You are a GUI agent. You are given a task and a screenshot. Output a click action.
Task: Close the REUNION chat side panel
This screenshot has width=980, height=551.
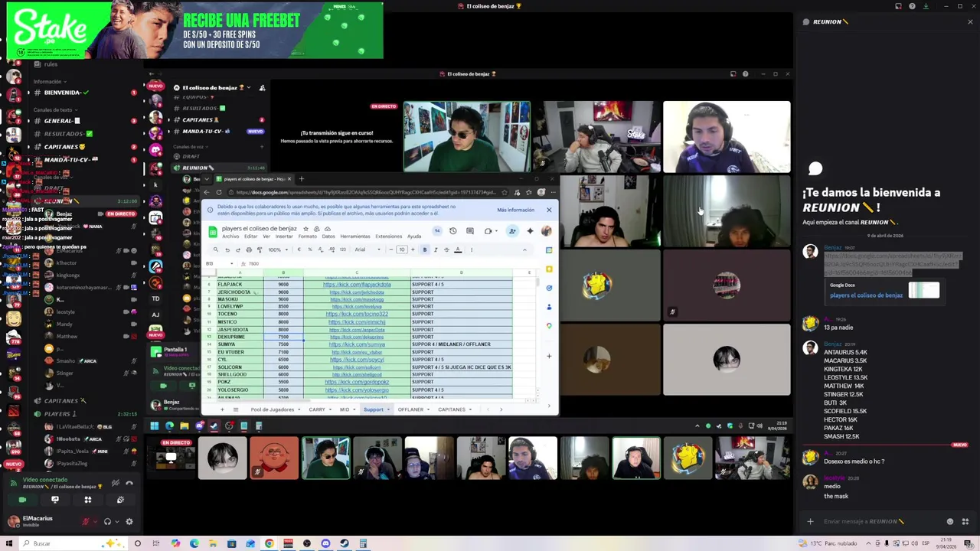click(x=970, y=22)
